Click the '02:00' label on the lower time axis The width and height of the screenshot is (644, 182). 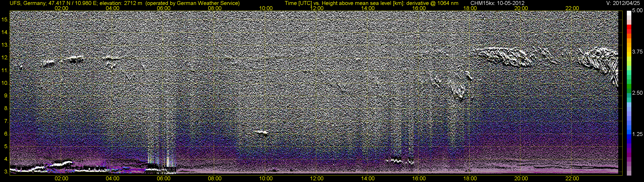click(61, 179)
